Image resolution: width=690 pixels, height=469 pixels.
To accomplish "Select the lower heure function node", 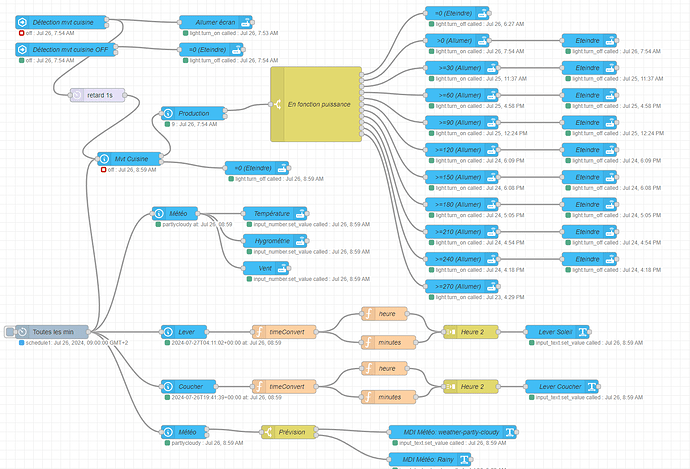I will [x=385, y=368].
